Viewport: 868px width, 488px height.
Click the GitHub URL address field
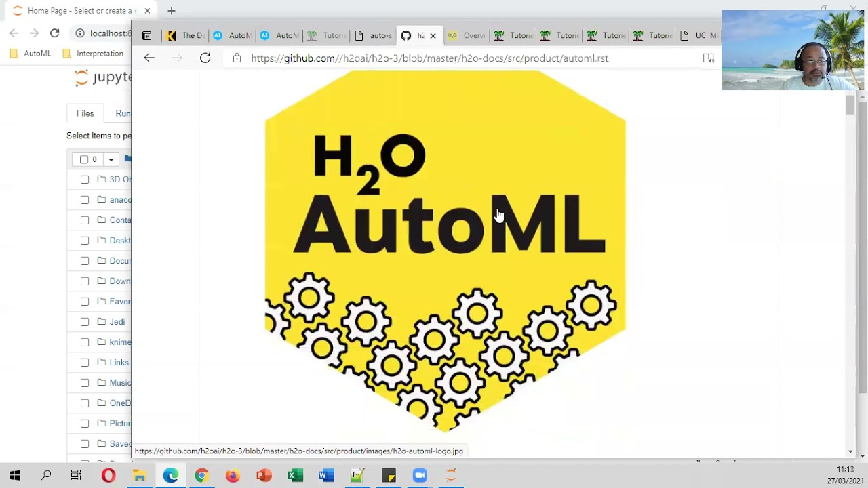429,58
